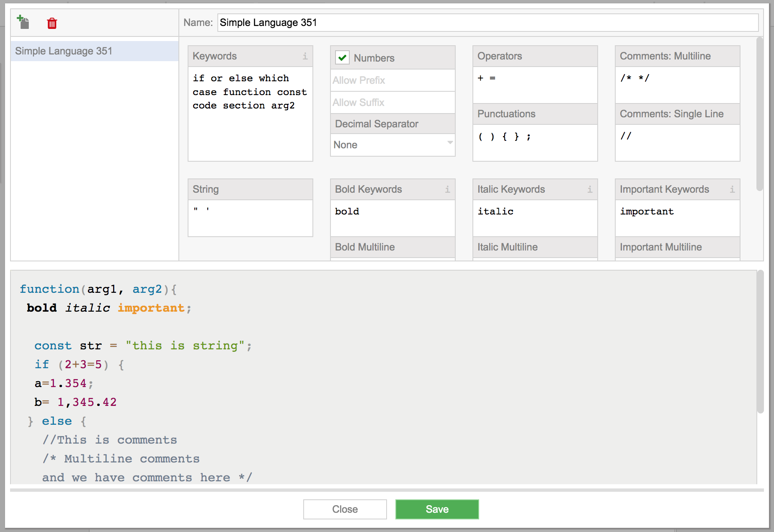Click the Comments: Single Line text area
Screen dimensions: 774x532
pyautogui.click(x=678, y=143)
